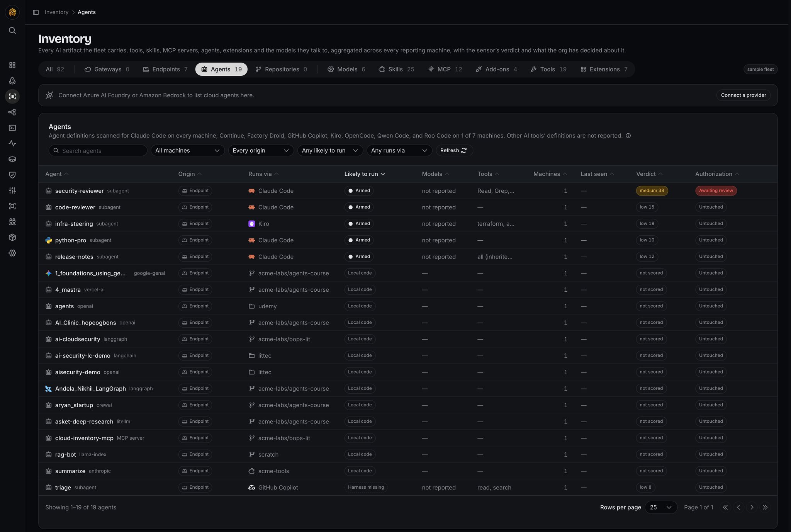Sort by Likely to run column
791x532 pixels.
pos(365,174)
